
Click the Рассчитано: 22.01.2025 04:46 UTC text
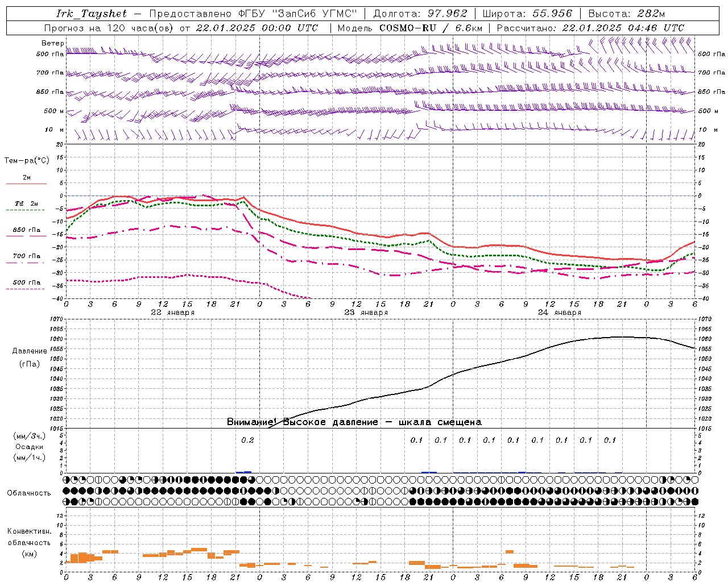[x=590, y=28]
